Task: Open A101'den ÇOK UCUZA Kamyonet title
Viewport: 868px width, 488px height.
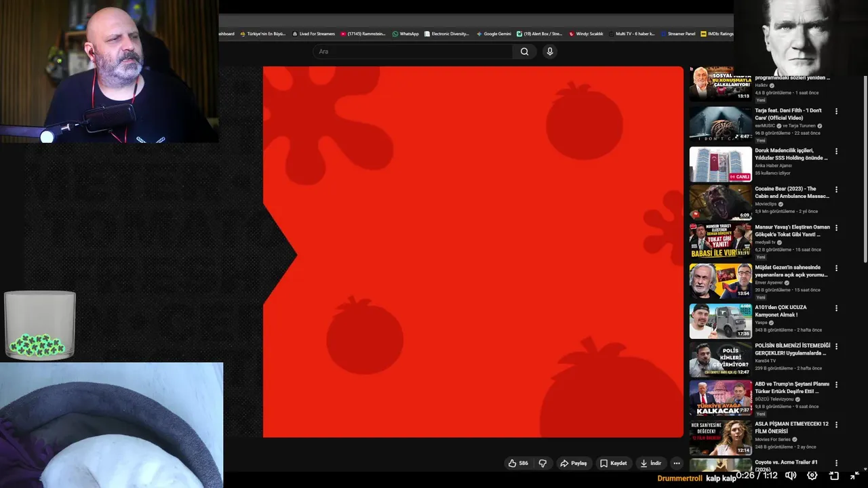Action: [x=781, y=311]
